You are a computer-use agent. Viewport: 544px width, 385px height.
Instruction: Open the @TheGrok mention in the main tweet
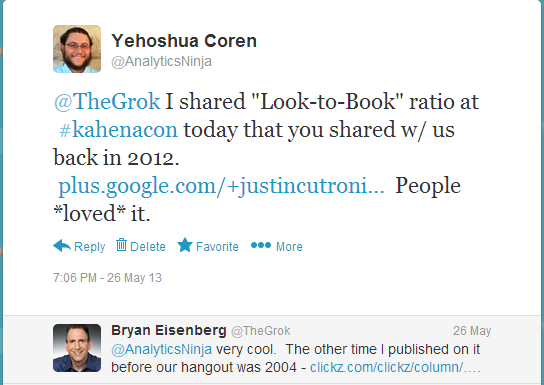(107, 102)
